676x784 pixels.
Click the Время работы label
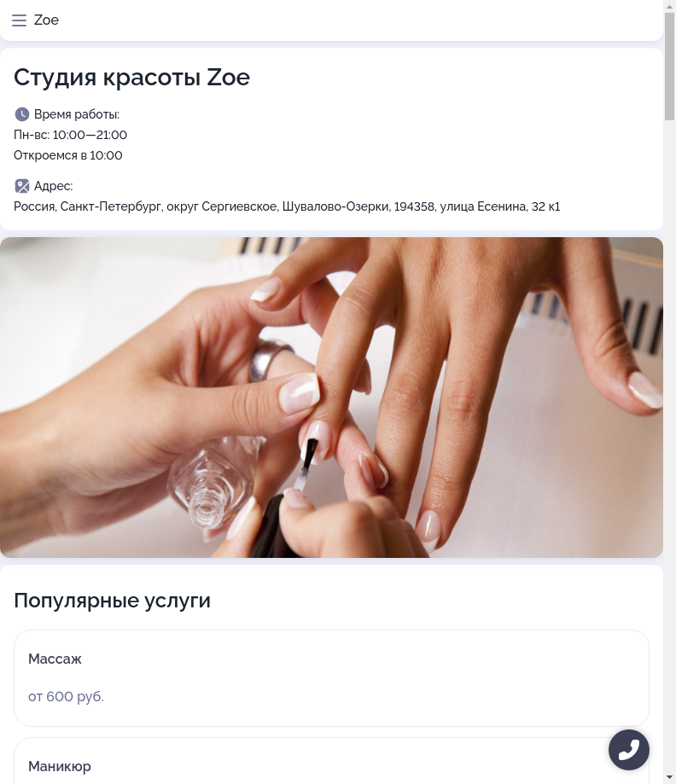coord(77,114)
